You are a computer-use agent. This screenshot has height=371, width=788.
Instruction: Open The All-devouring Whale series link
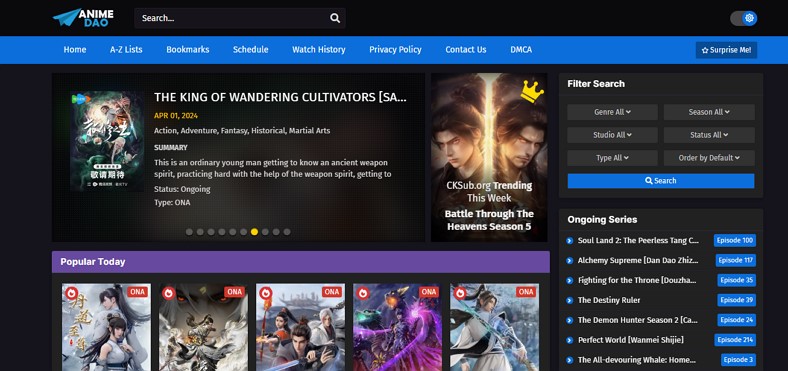click(637, 360)
